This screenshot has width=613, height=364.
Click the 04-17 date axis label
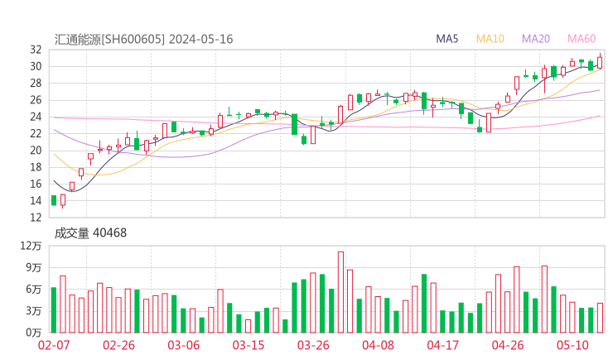[443, 345]
